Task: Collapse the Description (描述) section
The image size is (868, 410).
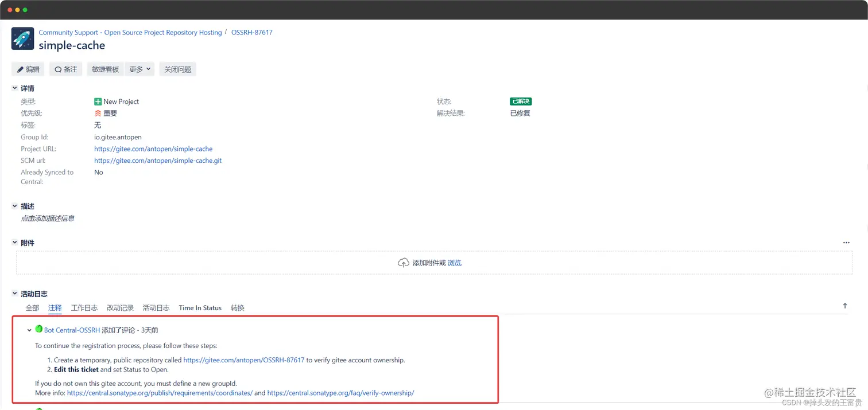Action: point(15,206)
